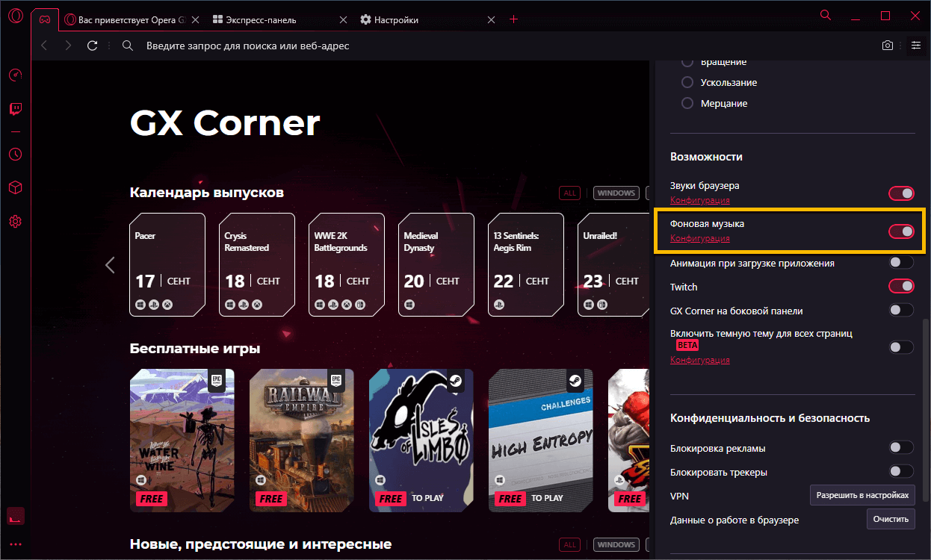The height and width of the screenshot is (560, 931).
Task: Click the search magnifier in address bar
Action: pyautogui.click(x=128, y=46)
